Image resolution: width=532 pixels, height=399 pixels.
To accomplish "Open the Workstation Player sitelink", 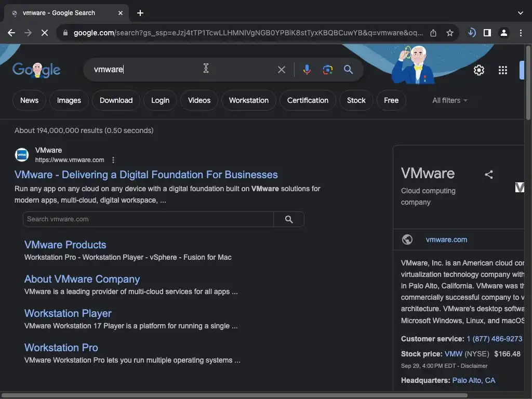I will (68, 313).
